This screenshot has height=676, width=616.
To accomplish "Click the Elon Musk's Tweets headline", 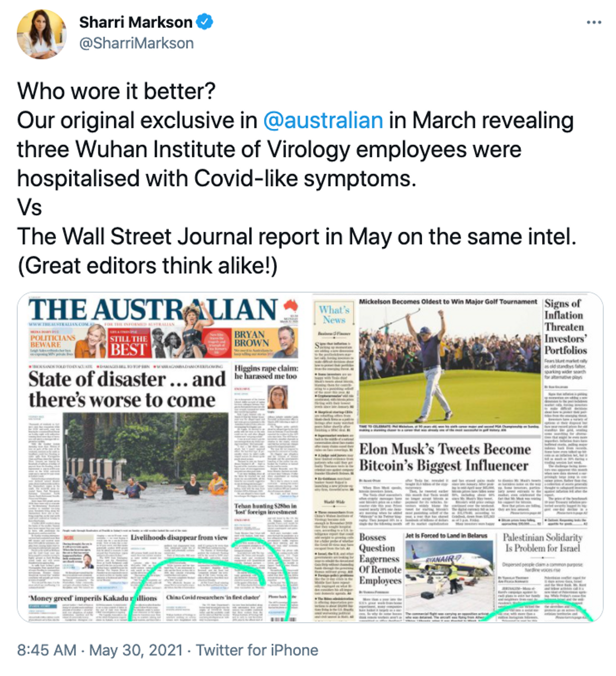I will (445, 457).
